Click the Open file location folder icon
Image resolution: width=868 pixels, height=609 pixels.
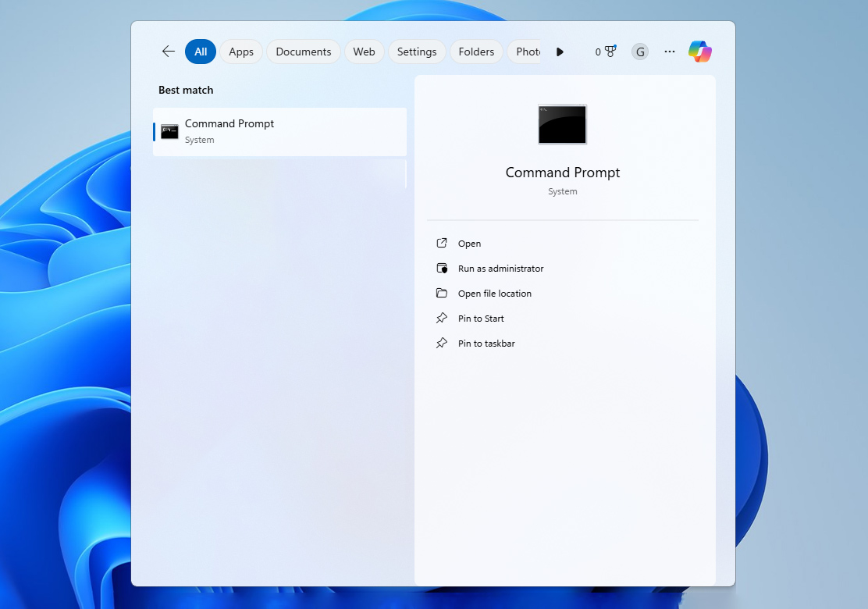tap(442, 293)
